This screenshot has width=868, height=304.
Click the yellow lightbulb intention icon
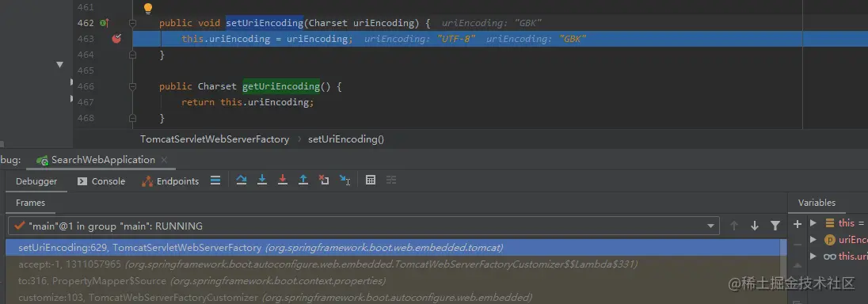[148, 8]
